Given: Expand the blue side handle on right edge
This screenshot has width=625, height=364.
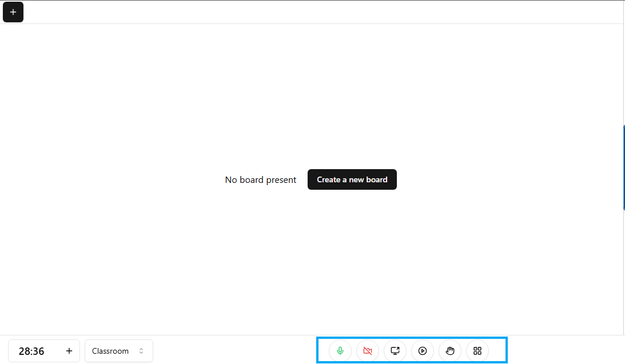Looking at the screenshot, I should tap(623, 168).
